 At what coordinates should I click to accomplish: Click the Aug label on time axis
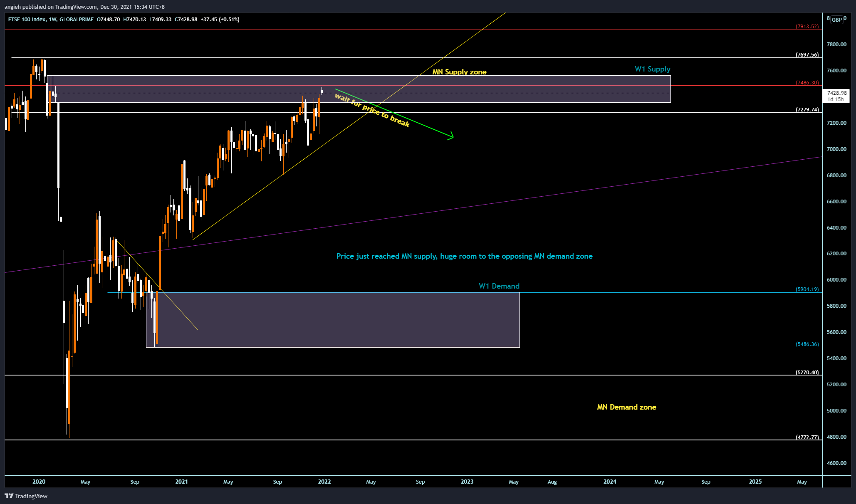[552, 482]
